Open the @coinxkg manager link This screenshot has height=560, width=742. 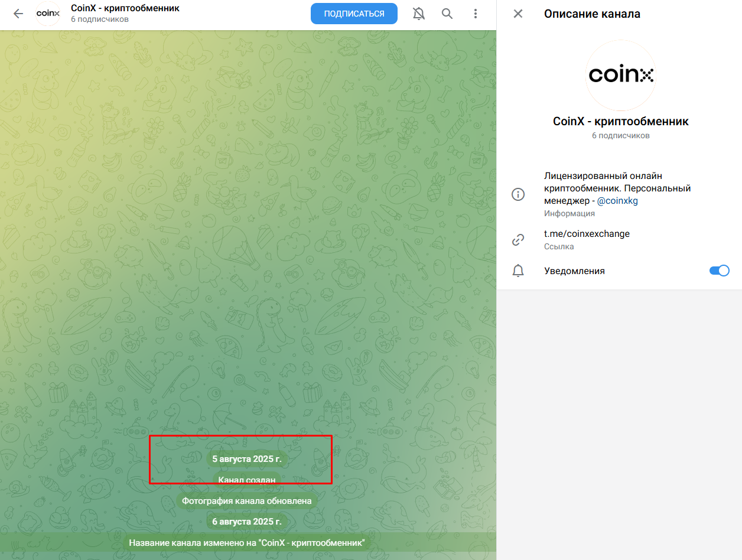(x=617, y=200)
